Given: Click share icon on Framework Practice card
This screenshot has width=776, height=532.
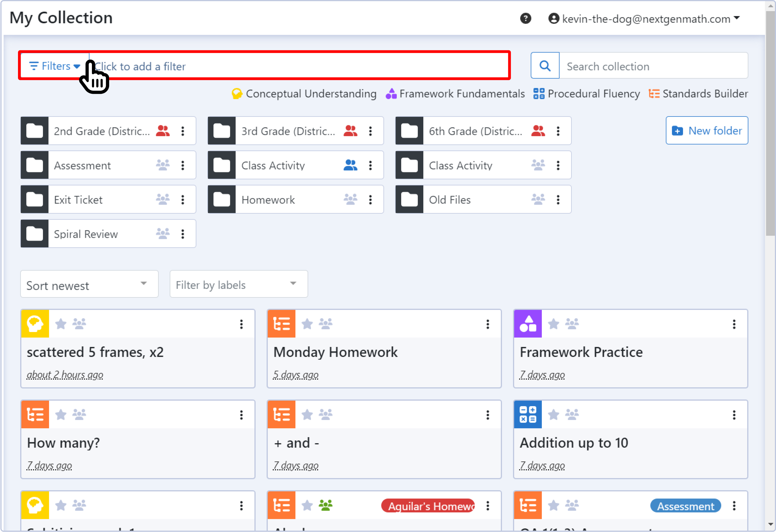Looking at the screenshot, I should 572,323.
